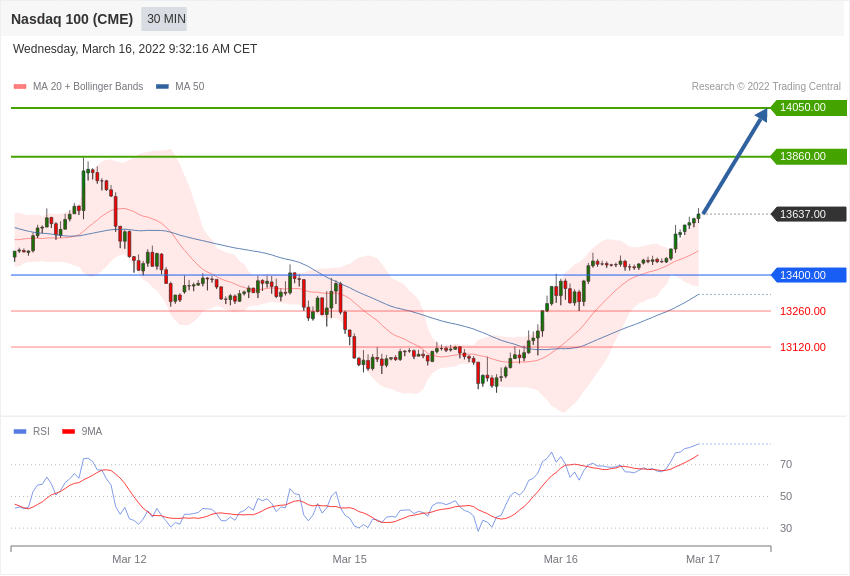850x576 pixels.
Task: Click the RSI 30 level label
Action: pyautogui.click(x=786, y=528)
